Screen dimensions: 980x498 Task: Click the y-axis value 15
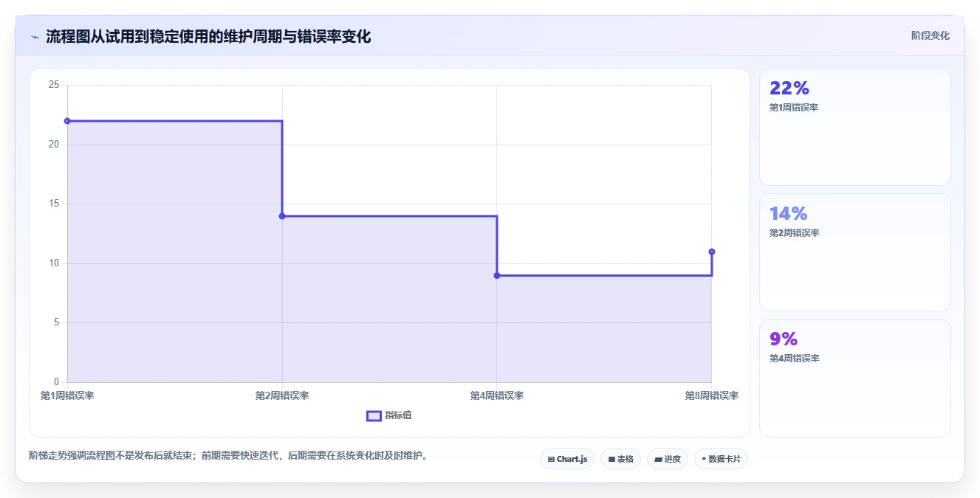pos(54,204)
